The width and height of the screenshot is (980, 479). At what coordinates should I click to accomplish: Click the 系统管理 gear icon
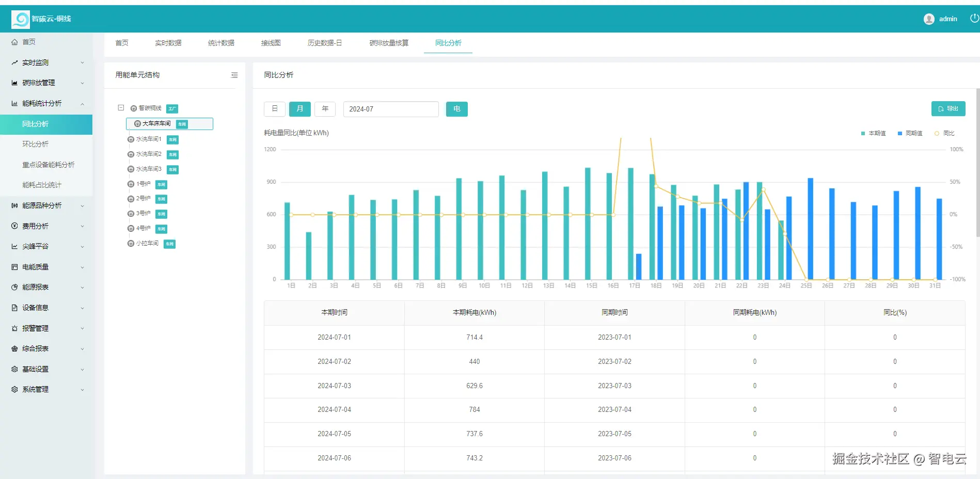[x=14, y=389]
